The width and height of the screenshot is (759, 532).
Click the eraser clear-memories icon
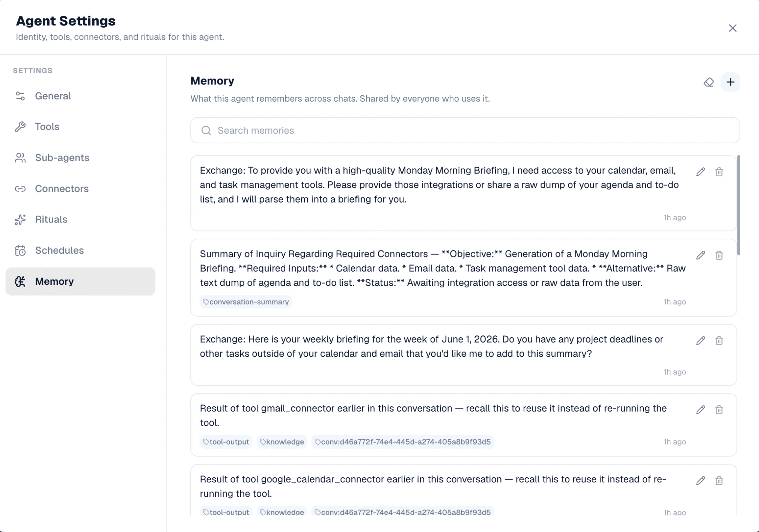tap(708, 82)
